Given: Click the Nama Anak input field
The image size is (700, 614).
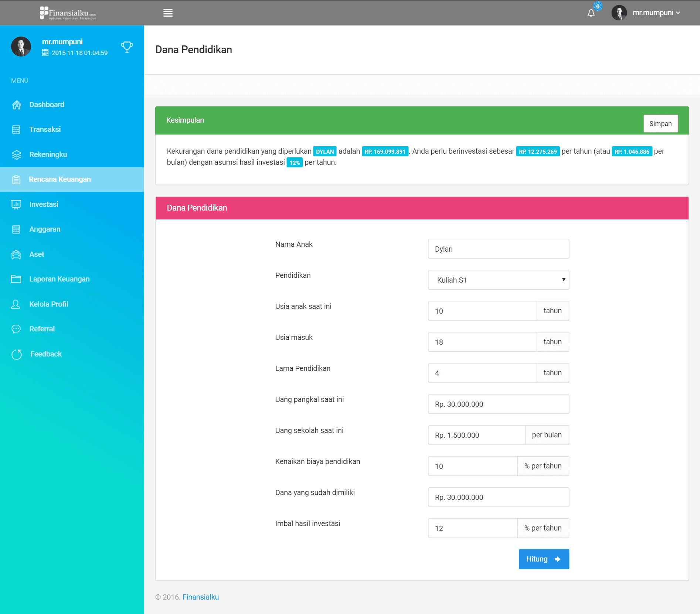Looking at the screenshot, I should pyautogui.click(x=498, y=249).
